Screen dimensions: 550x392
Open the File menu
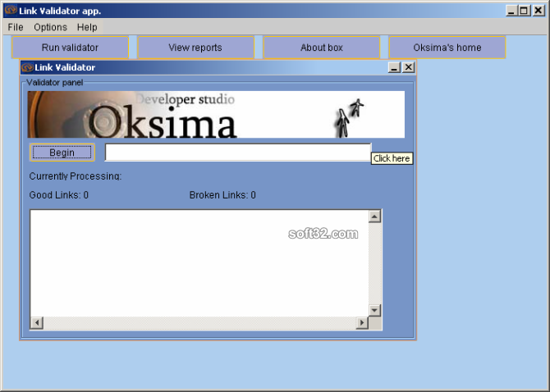tap(16, 27)
